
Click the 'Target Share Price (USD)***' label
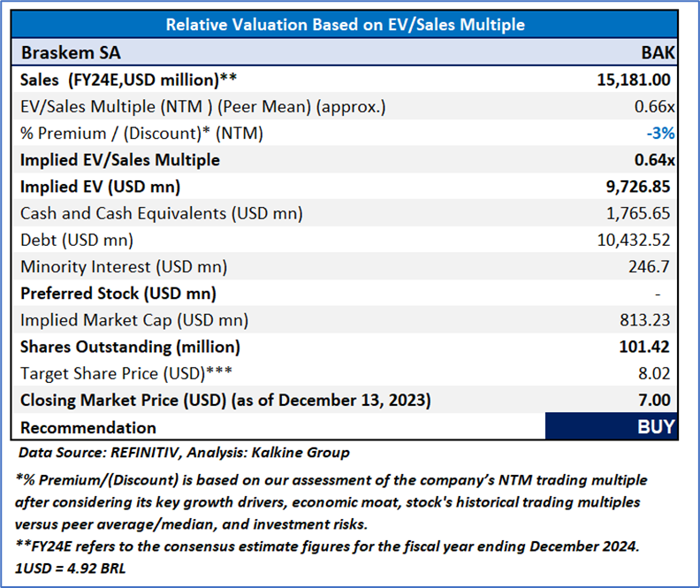click(x=126, y=373)
